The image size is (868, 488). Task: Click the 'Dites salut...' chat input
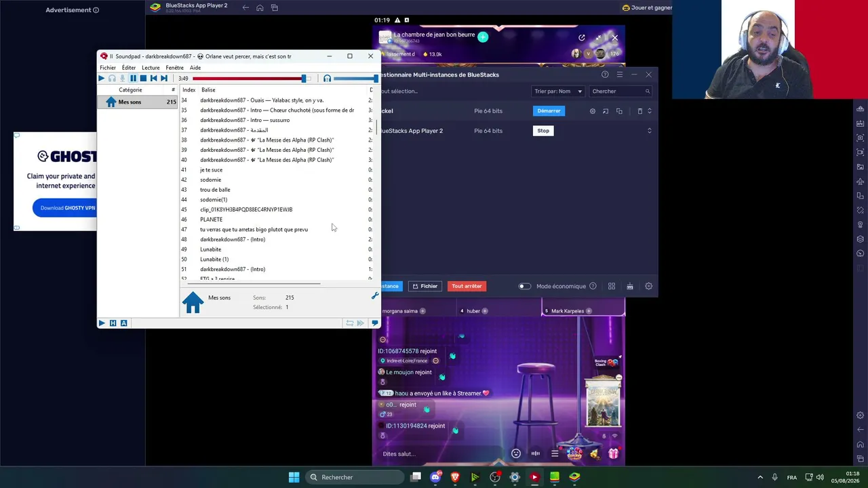click(x=441, y=453)
